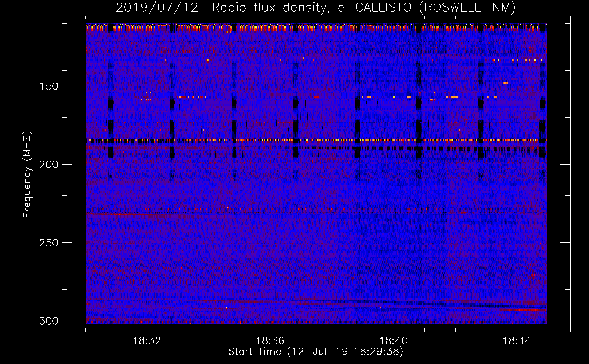Viewport: 589px width, 364px height.
Task: Click the 18:40 time tick label
Action: [394, 341]
